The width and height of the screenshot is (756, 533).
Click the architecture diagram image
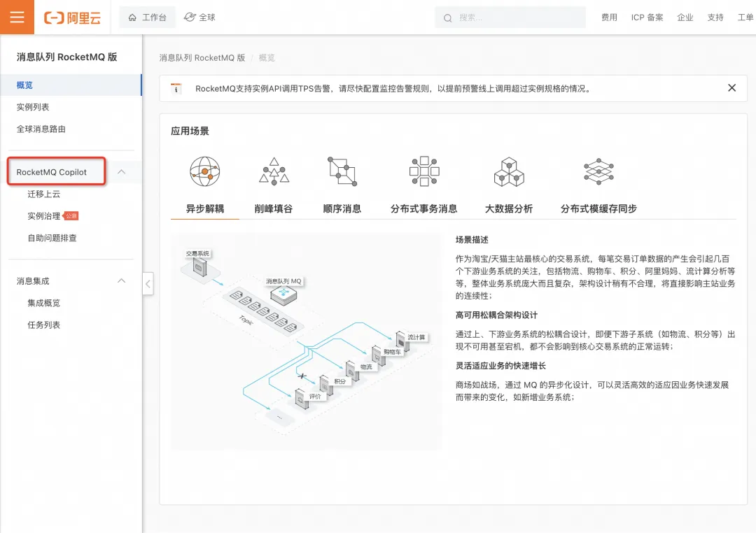pos(306,341)
